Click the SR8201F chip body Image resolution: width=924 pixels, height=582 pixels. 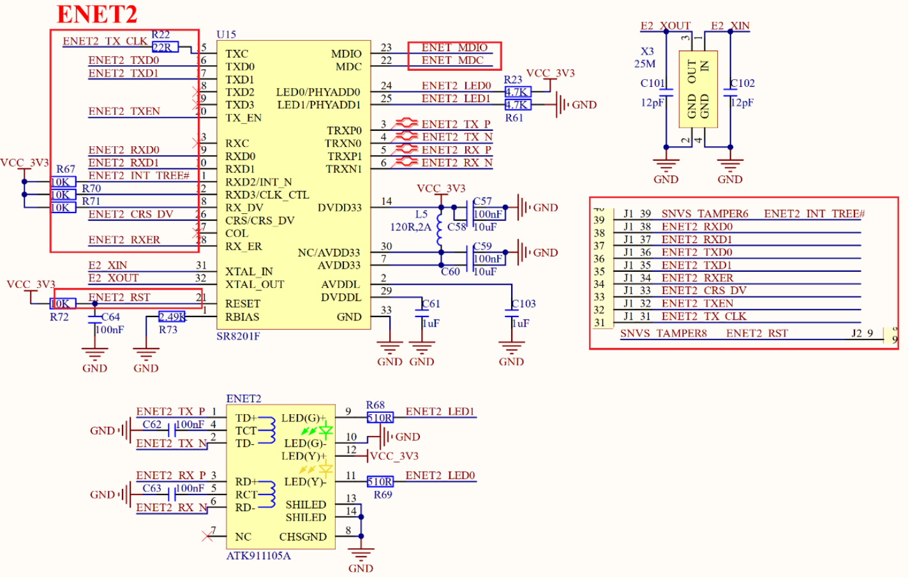click(x=294, y=186)
